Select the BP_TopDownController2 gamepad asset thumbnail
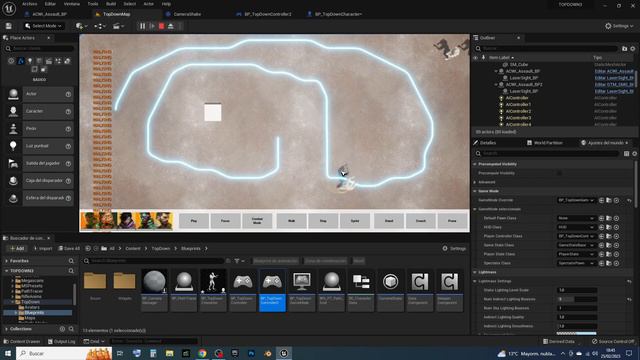Screen dimensions: 640x360 click(x=272, y=282)
